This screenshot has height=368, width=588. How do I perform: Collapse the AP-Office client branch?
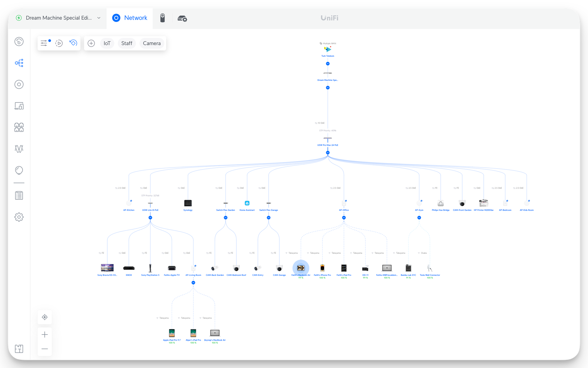344,218
